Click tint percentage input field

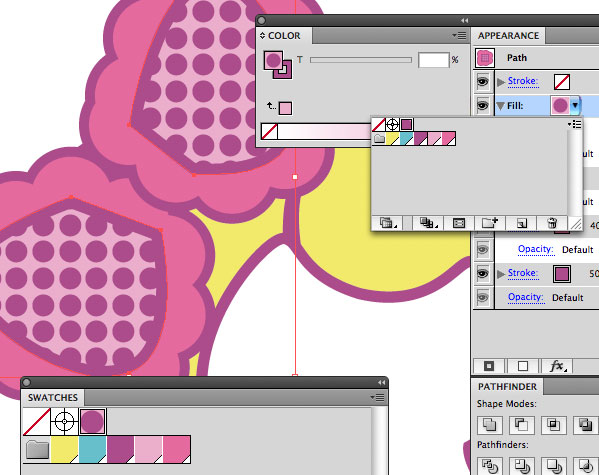[x=434, y=60]
